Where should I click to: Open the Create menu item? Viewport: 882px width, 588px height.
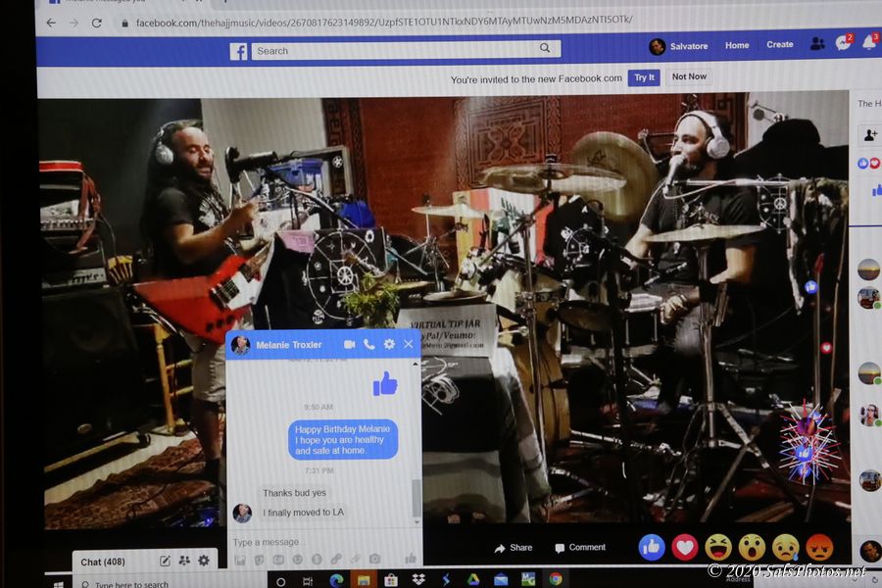point(780,45)
